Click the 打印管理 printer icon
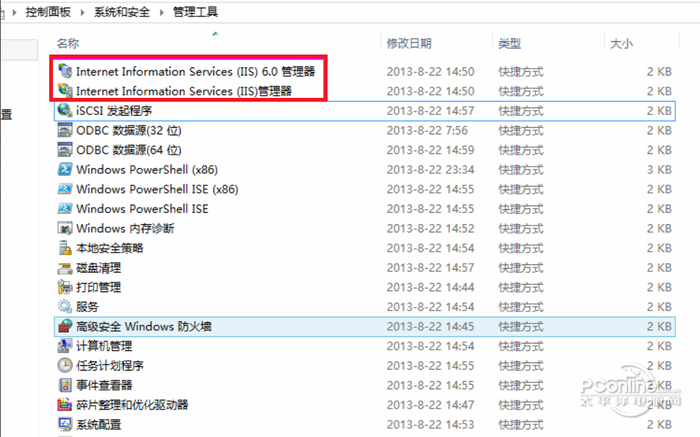Screen dimensions: 700x437 coord(65,287)
